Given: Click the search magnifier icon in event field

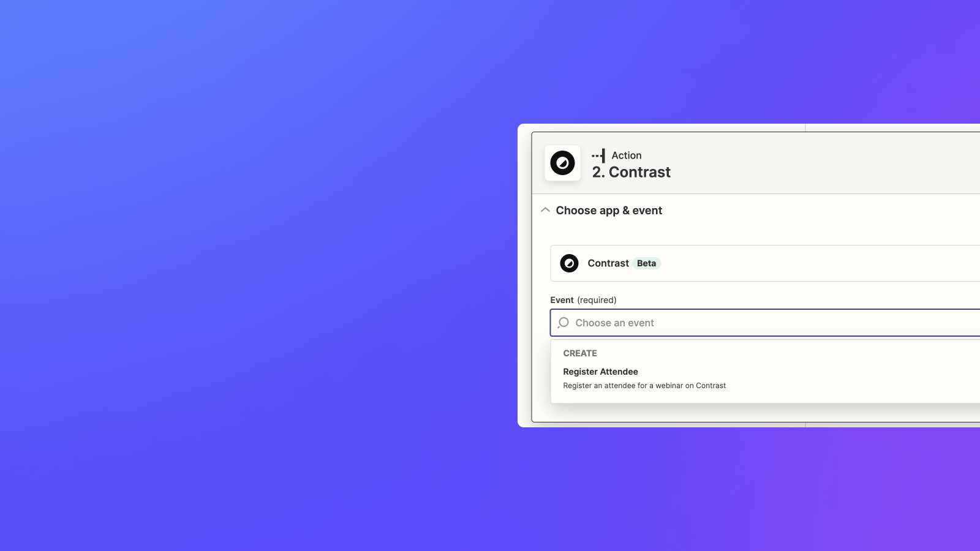Looking at the screenshot, I should click(563, 323).
